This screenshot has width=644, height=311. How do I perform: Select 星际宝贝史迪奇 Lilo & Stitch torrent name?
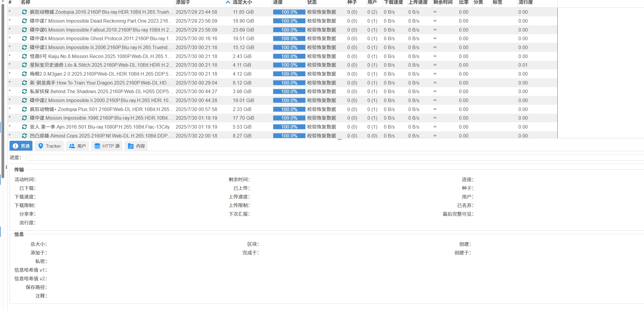click(101, 65)
